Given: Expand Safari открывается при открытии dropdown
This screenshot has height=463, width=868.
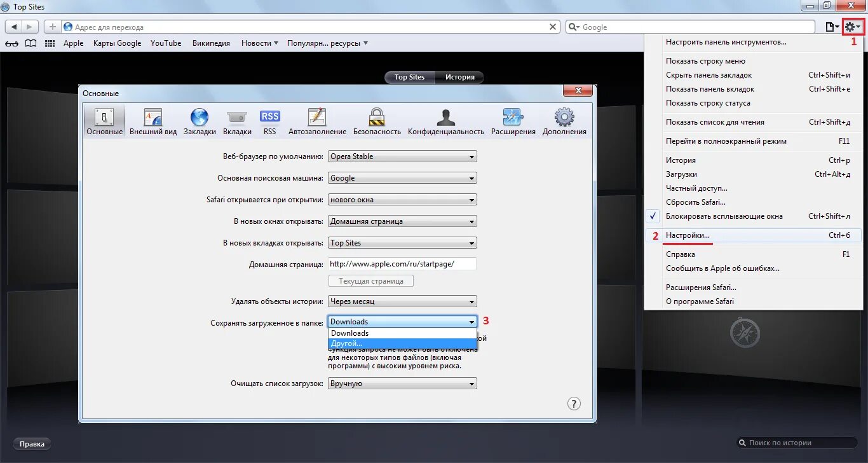Looking at the screenshot, I should [x=402, y=200].
